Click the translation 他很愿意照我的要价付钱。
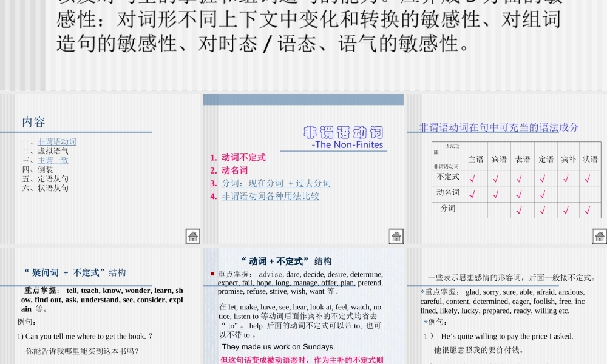The height and width of the screenshot is (364, 607). pos(479,350)
